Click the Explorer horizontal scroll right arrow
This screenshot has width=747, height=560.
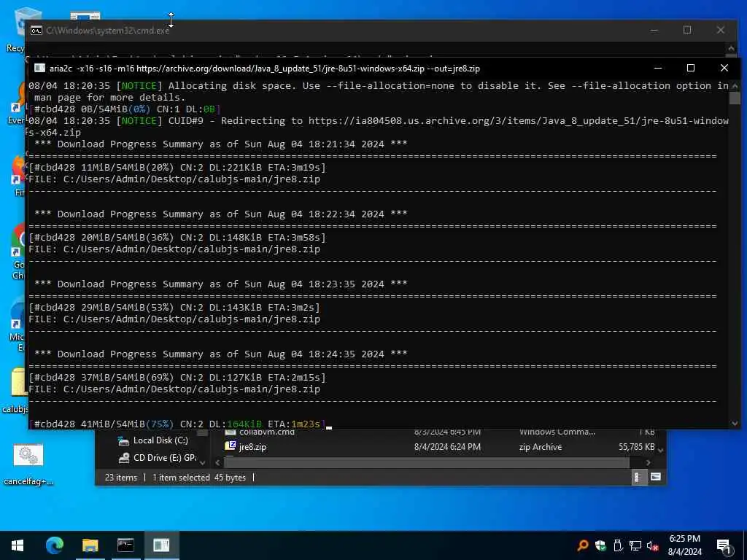pyautogui.click(x=649, y=462)
